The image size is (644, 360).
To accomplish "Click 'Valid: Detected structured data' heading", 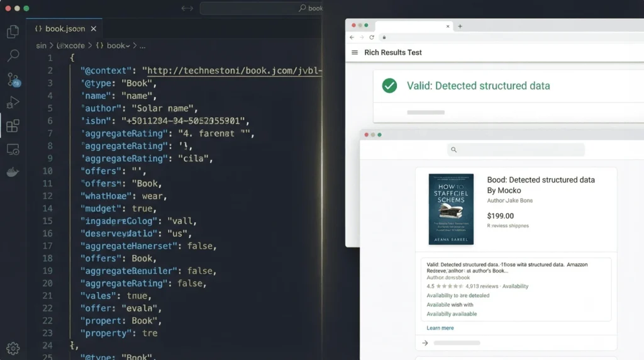I will pos(478,86).
